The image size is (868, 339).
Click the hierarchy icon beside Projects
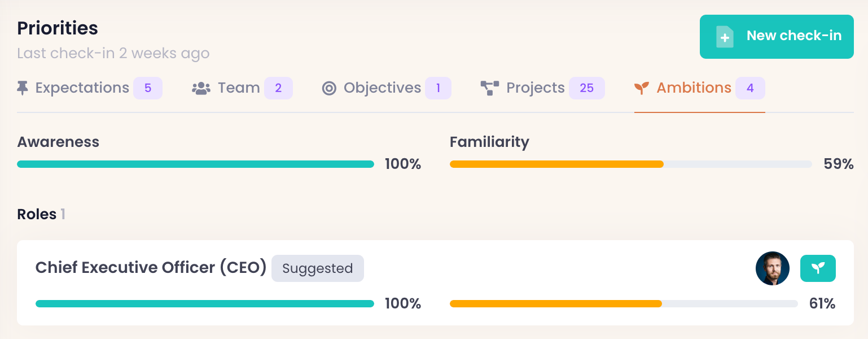489,88
